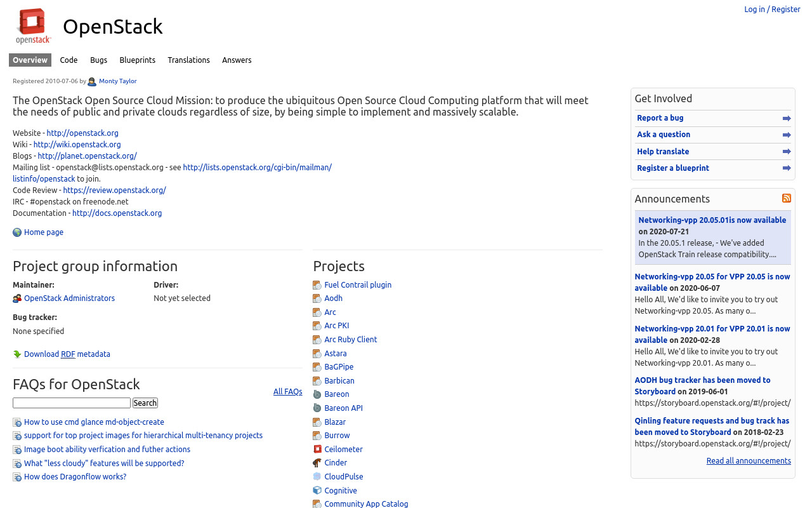Click the Cinder project icon

[317, 463]
